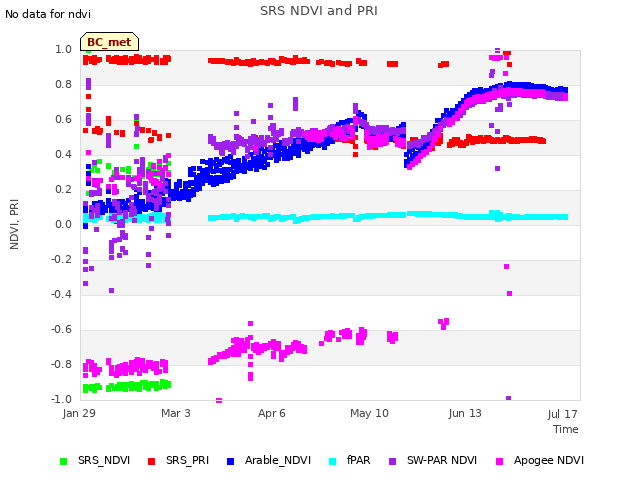Click the 0.2 y-axis tick label
The height and width of the screenshot is (480, 640).
(x=63, y=189)
